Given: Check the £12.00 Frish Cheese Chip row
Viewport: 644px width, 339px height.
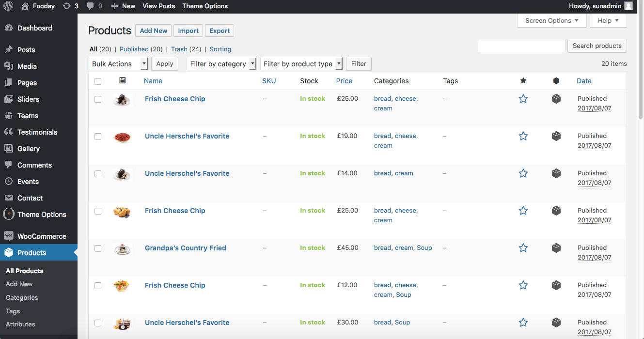Looking at the screenshot, I should [x=98, y=285].
